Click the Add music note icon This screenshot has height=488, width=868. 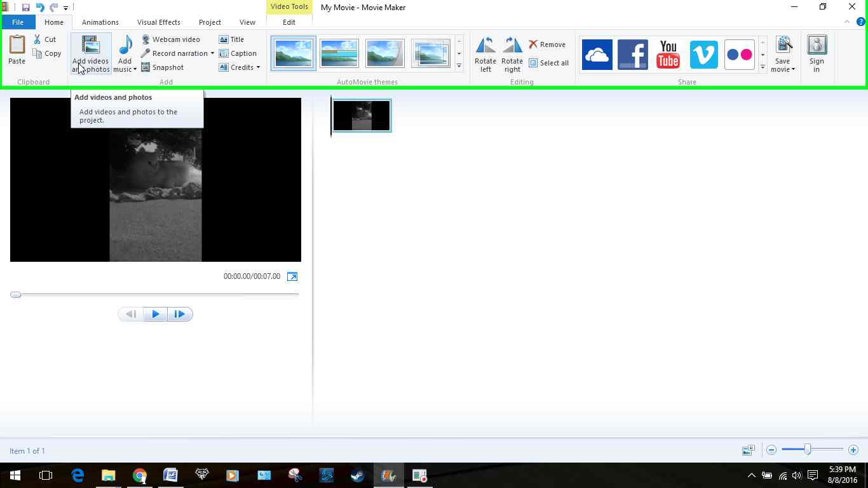[126, 45]
